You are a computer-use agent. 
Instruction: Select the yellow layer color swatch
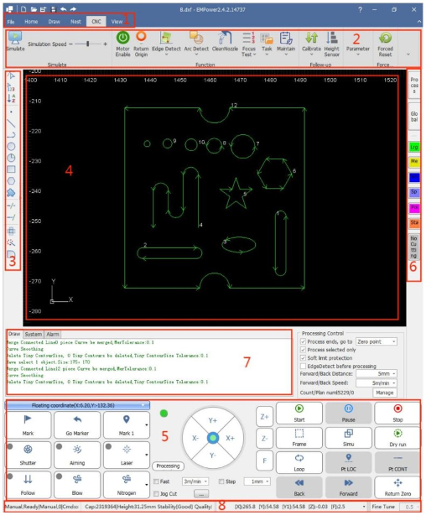(414, 162)
